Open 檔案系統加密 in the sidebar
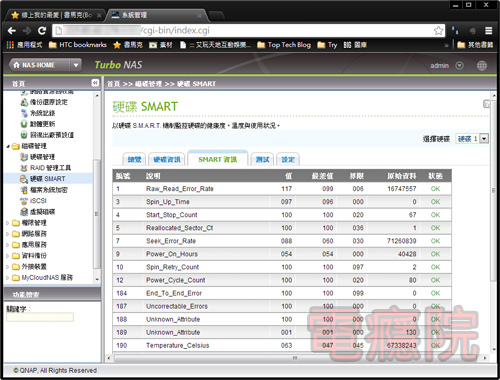 pos(49,190)
